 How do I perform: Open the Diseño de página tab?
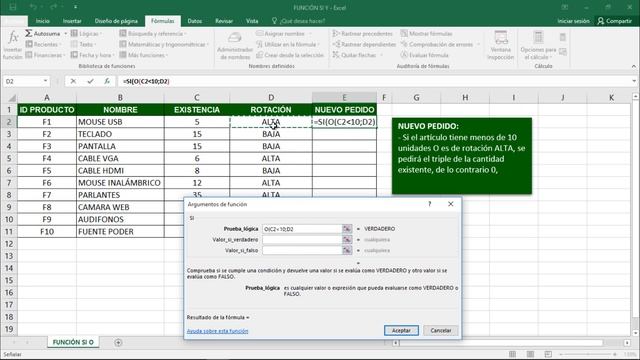tap(116, 21)
